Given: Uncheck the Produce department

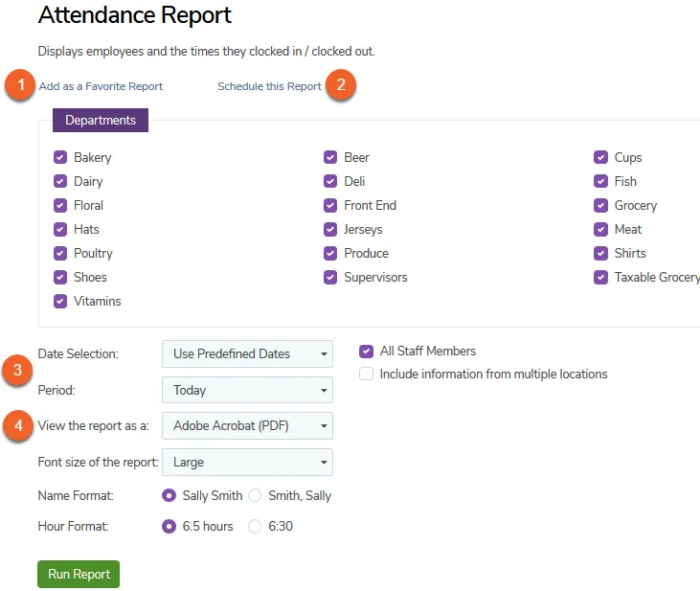Looking at the screenshot, I should [330, 253].
